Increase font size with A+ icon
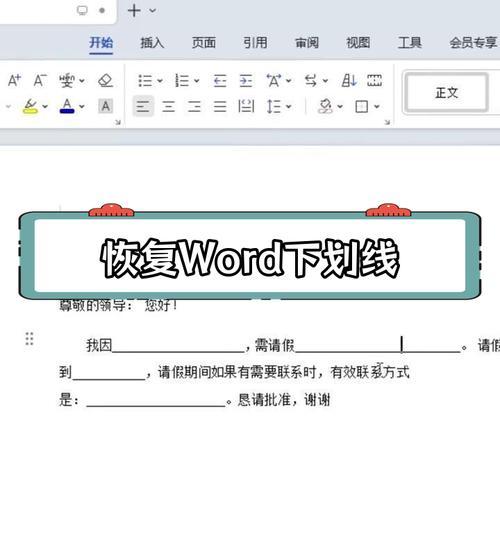 coord(14,81)
